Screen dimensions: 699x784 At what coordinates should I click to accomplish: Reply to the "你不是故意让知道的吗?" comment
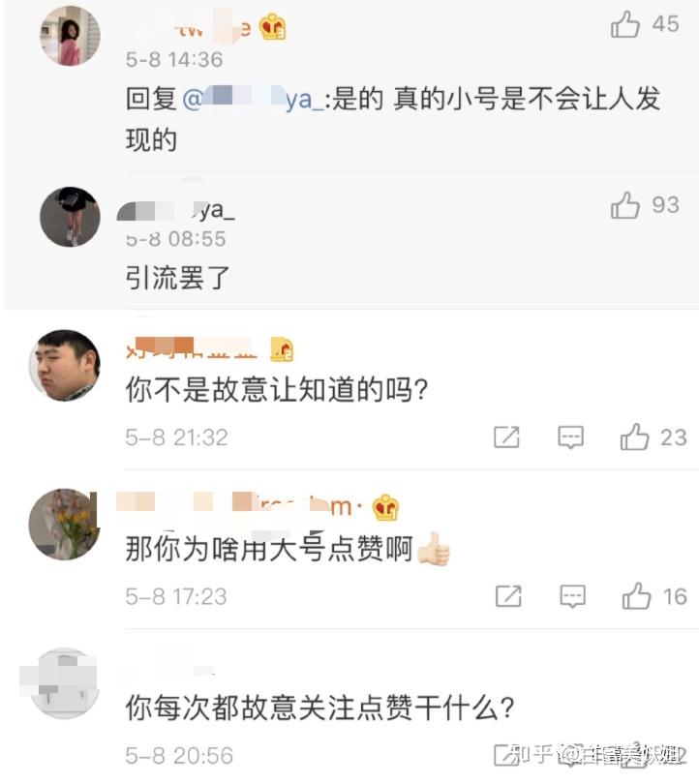coord(571,437)
